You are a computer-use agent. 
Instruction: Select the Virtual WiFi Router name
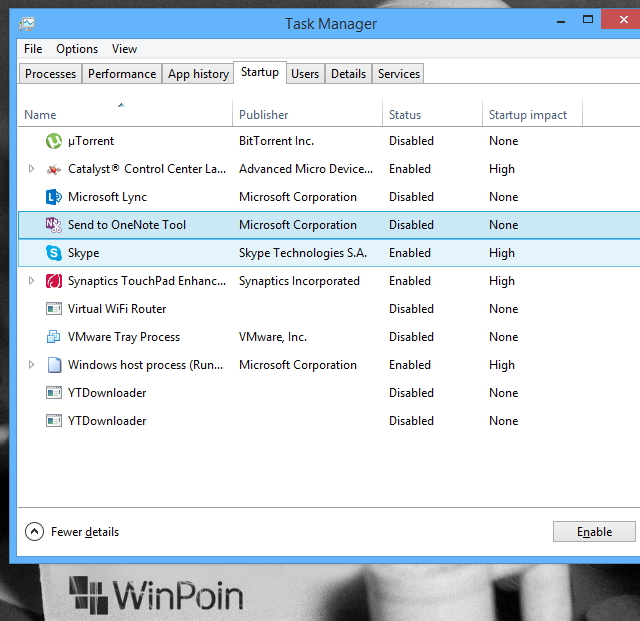[x=117, y=309]
